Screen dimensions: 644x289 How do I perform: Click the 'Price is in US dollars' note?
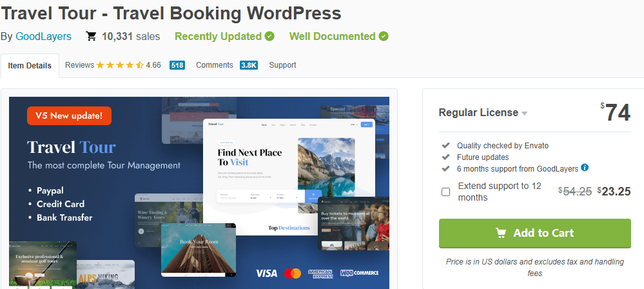click(535, 267)
